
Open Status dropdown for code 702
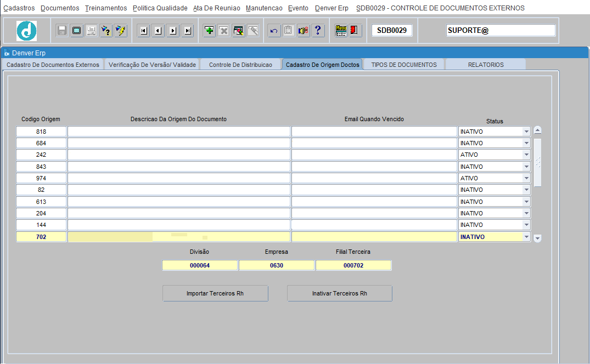pos(526,237)
